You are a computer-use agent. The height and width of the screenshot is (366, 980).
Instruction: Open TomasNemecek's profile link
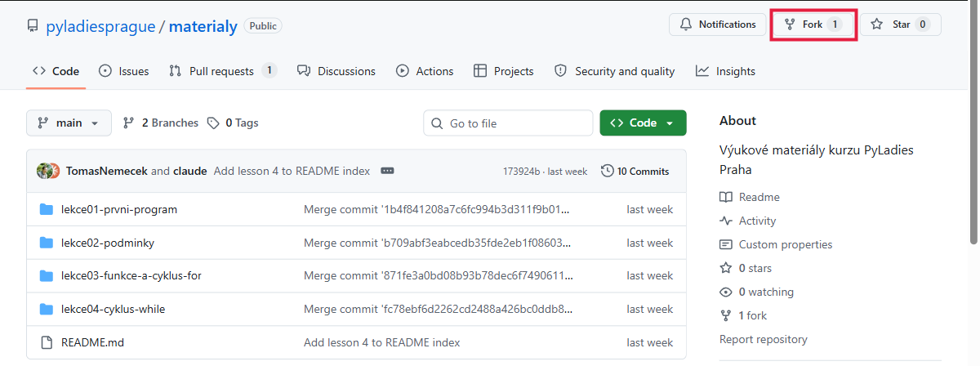point(107,171)
